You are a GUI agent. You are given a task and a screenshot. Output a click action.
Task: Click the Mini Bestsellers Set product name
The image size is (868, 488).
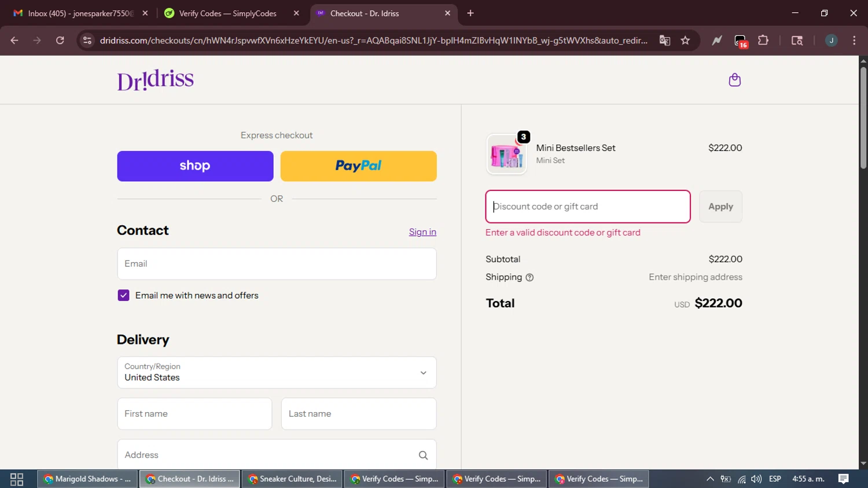pyautogui.click(x=576, y=148)
